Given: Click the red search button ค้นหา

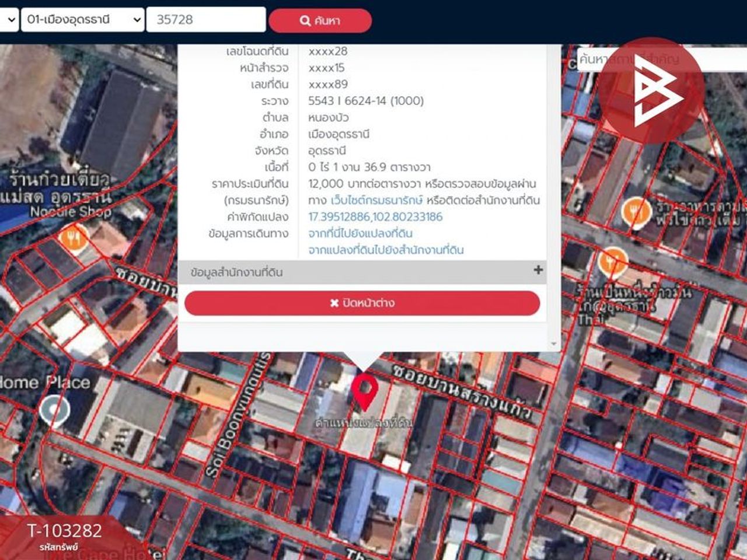Looking at the screenshot, I should click(320, 20).
